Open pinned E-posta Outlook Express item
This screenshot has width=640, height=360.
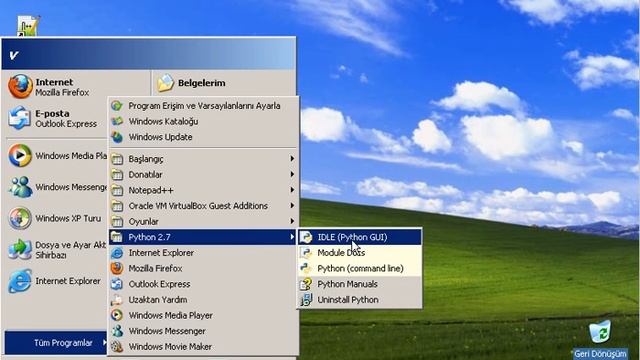57,118
